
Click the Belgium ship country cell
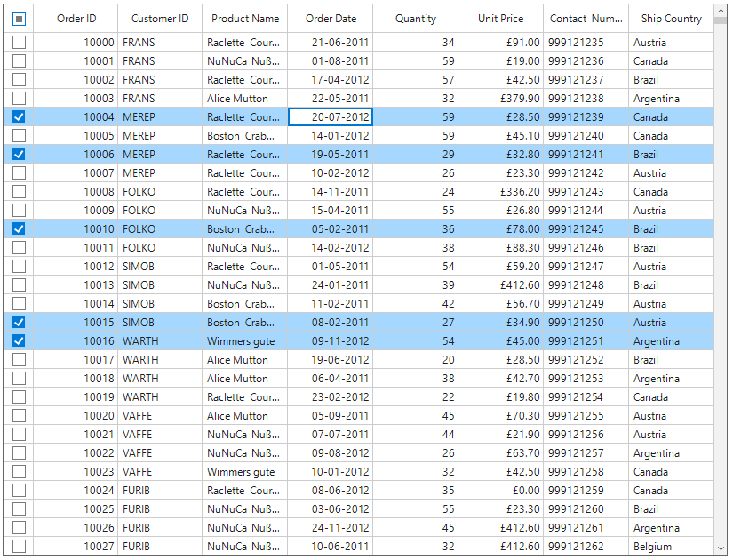tap(672, 547)
